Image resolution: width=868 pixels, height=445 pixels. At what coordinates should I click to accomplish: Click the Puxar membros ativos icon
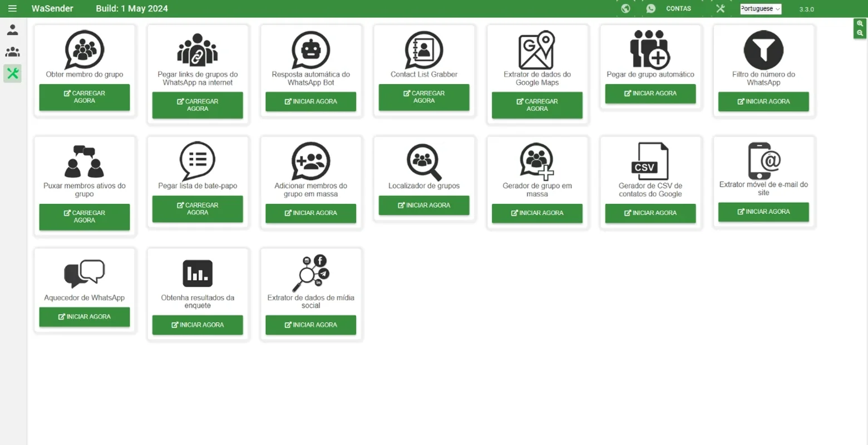coord(85,162)
